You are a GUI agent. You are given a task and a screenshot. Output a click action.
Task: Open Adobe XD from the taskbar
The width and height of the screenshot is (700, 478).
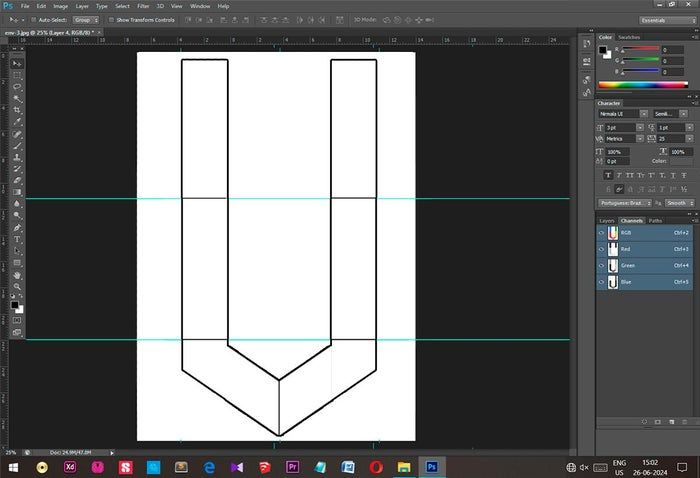pos(69,466)
